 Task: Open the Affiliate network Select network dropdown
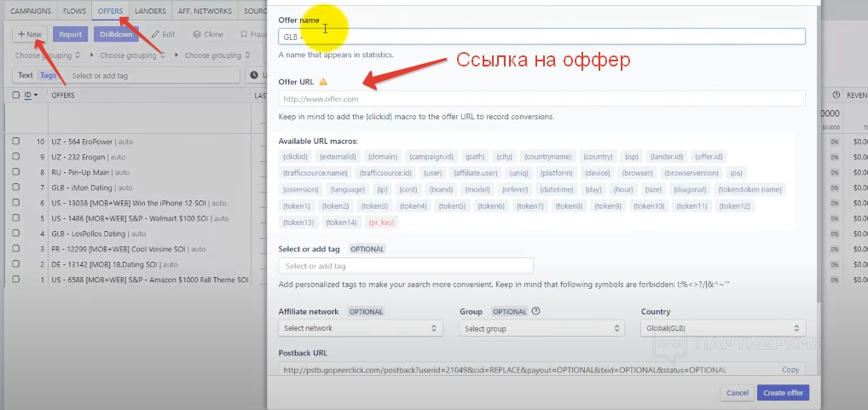pyautogui.click(x=361, y=328)
